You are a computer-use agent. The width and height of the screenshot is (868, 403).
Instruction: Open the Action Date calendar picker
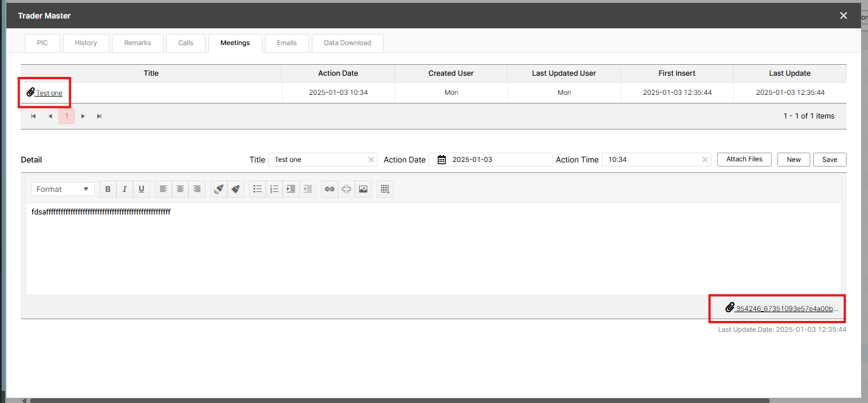tap(442, 160)
